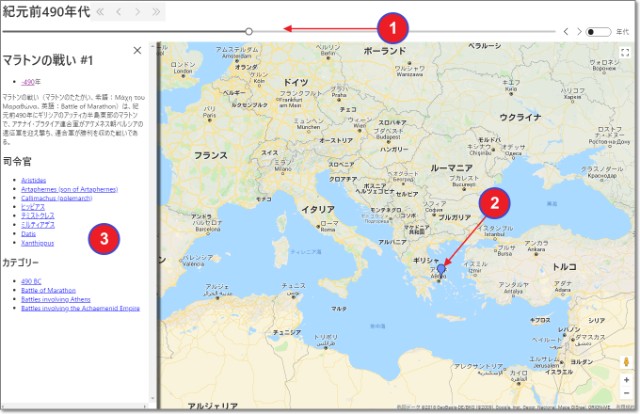Screen dimensions: 640x414
Task: Click the blue battle marker near Athens
Action: [442, 269]
